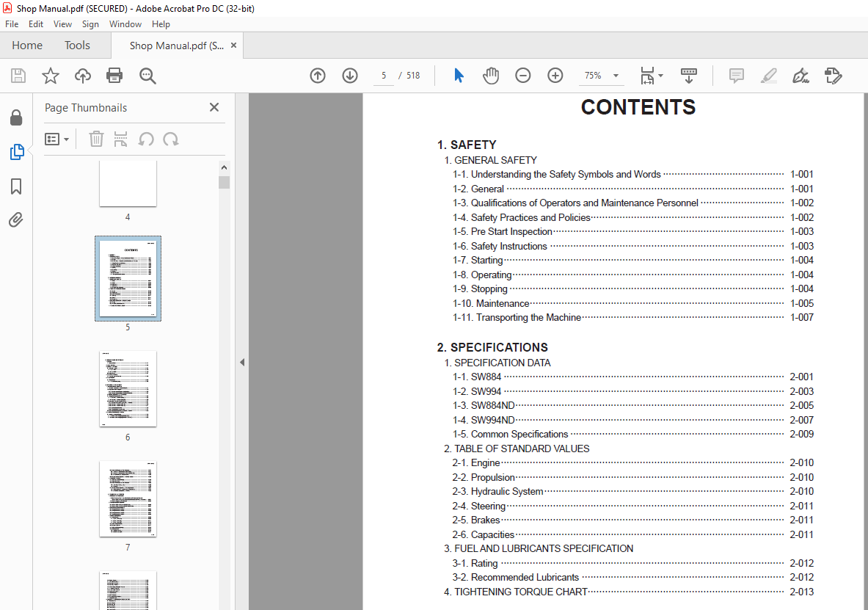The width and height of the screenshot is (868, 610).
Task: Select the Highlight text tool
Action: 768,76
